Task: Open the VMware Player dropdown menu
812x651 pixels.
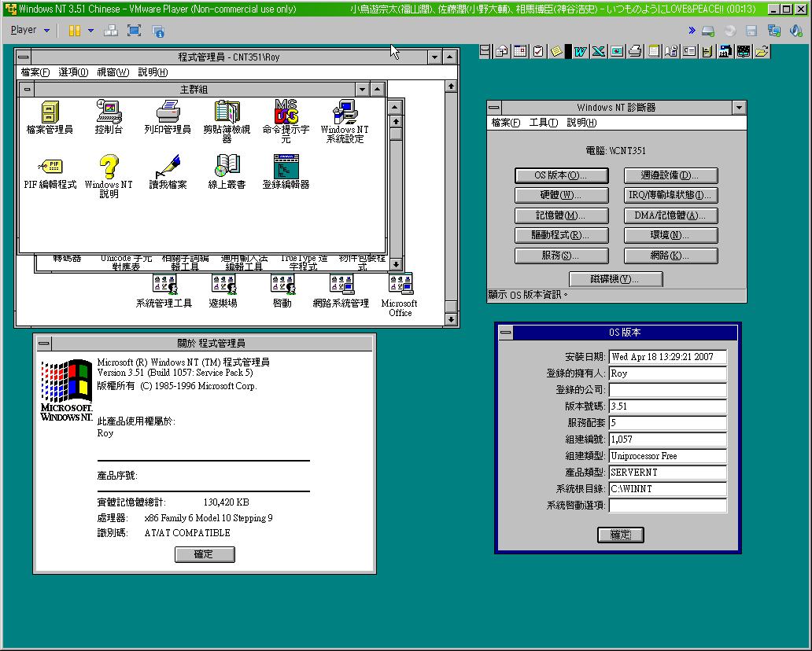Action: tap(30, 30)
